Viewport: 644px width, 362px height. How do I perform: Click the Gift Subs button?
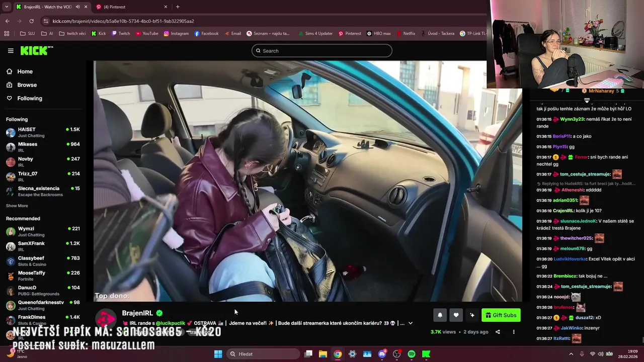click(x=501, y=315)
